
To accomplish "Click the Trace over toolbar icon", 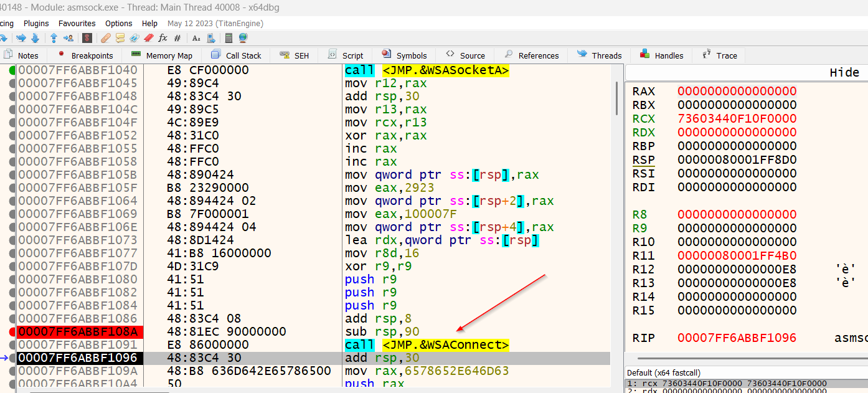I will [x=35, y=38].
